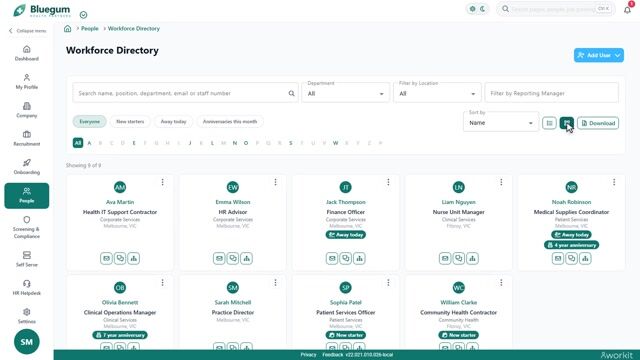This screenshot has height=360, width=640.
Task: Open Sarah Mitchell card three-dot menu
Action: point(276,282)
